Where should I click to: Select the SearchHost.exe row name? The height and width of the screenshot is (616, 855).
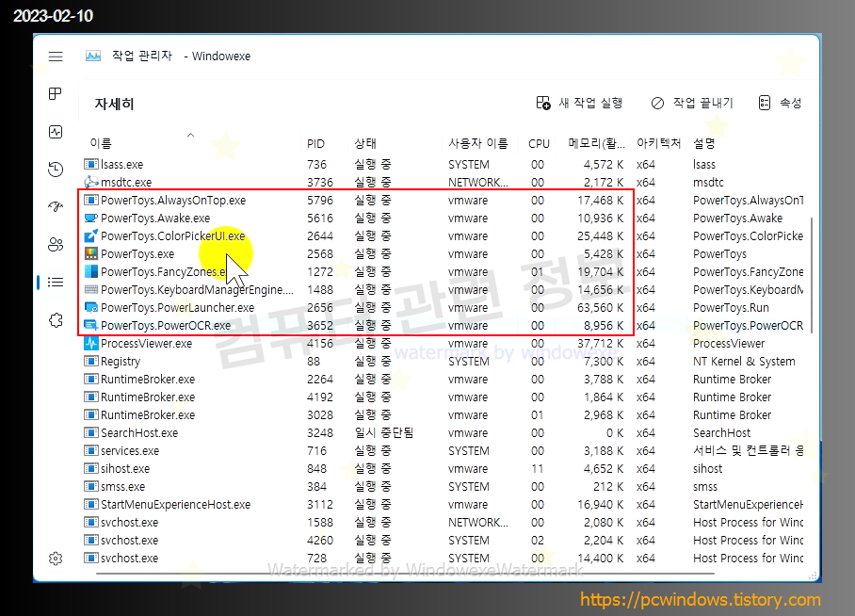click(x=139, y=432)
